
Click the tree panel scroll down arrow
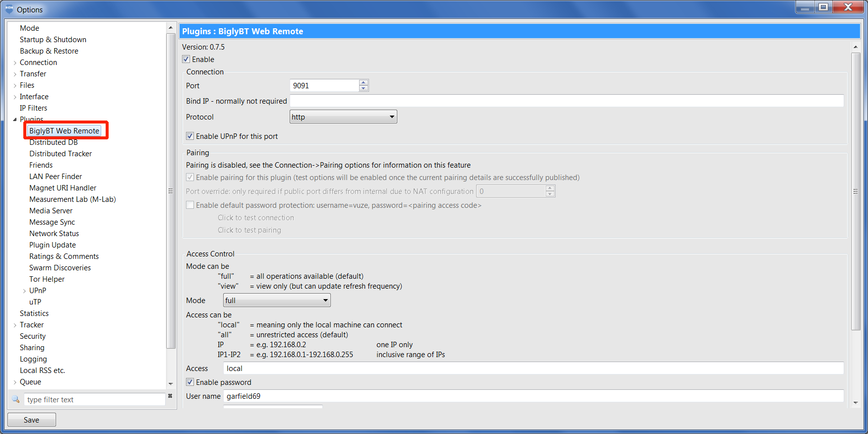point(171,383)
